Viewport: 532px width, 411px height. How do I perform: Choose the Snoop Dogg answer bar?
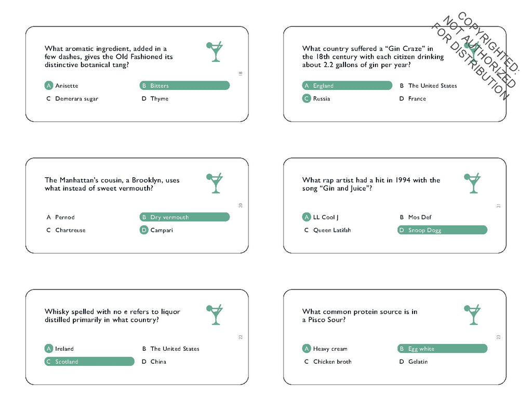coord(442,230)
